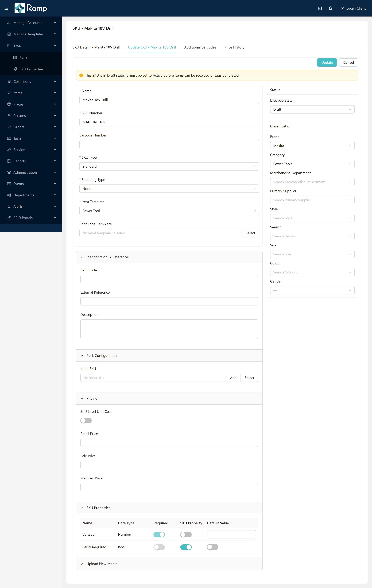The image size is (372, 588).
Task: Open SKU Properties in the sidebar
Action: 31,69
